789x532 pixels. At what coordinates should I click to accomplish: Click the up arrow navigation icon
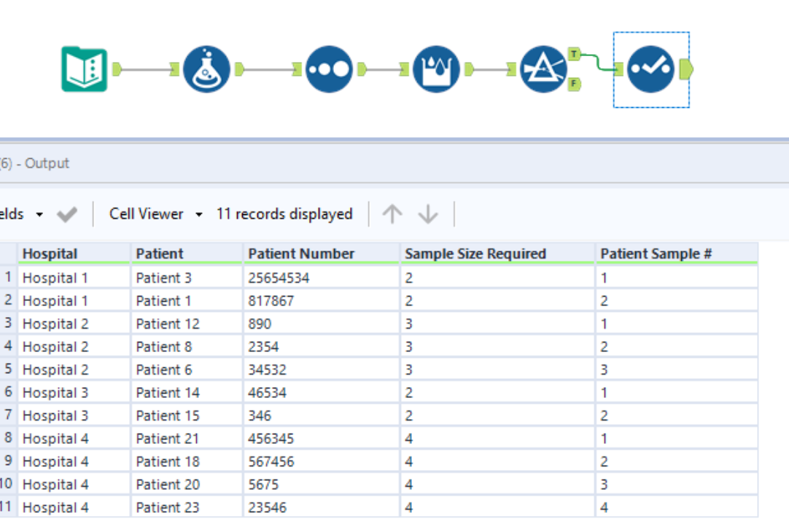click(392, 214)
